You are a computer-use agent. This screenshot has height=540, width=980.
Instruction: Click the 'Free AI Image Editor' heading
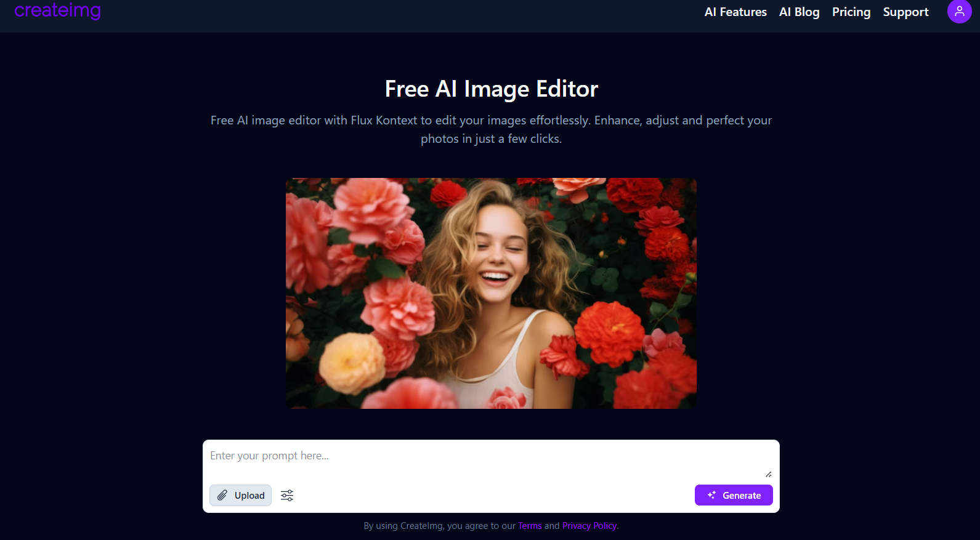click(x=491, y=89)
